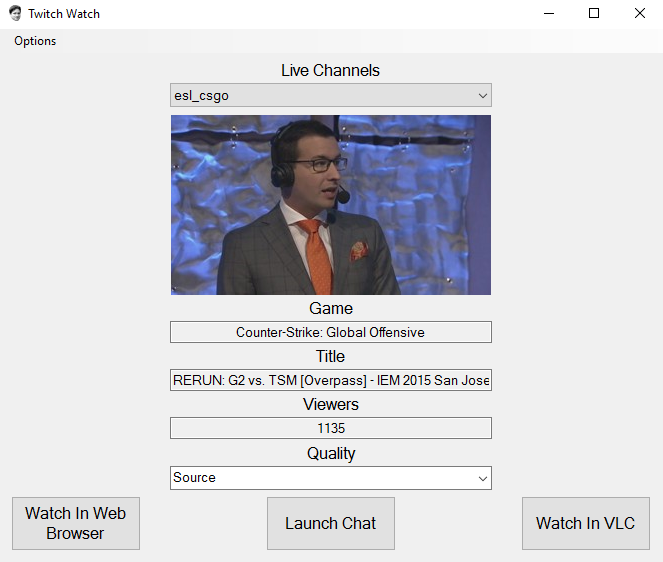Click the Viewers field showing 1135

point(331,428)
